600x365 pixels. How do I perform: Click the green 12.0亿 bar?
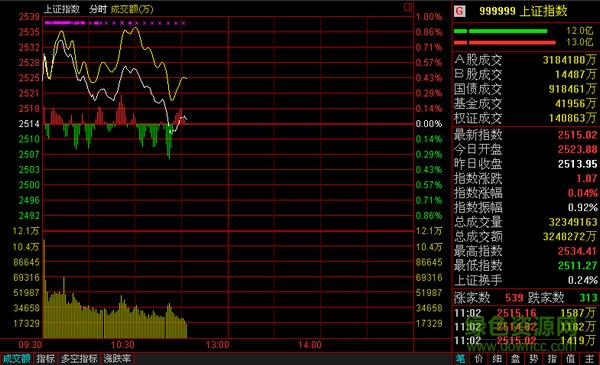(501, 31)
